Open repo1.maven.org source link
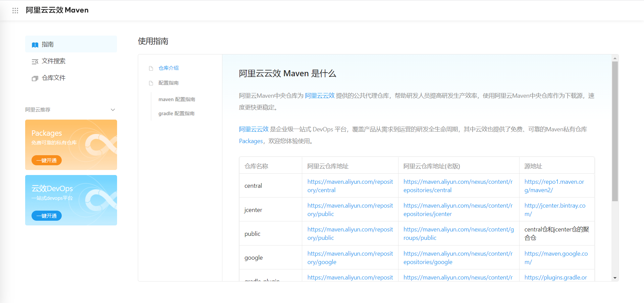 [554, 186]
